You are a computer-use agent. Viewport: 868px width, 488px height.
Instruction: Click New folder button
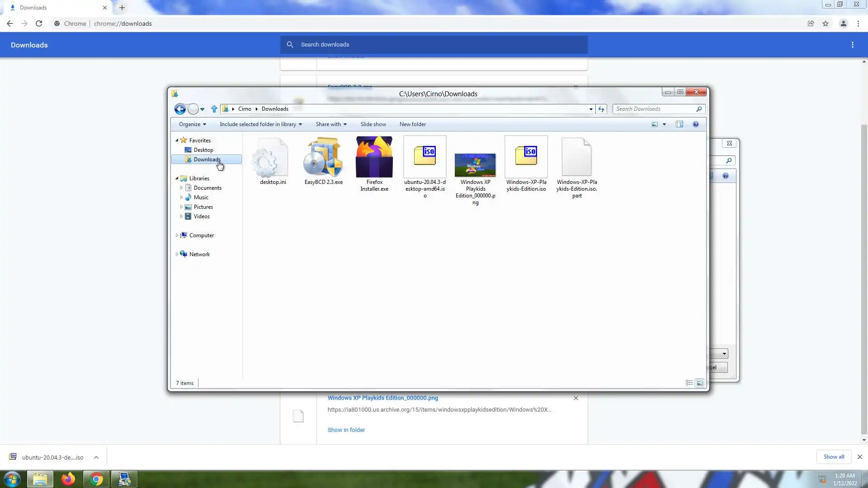[x=412, y=124]
